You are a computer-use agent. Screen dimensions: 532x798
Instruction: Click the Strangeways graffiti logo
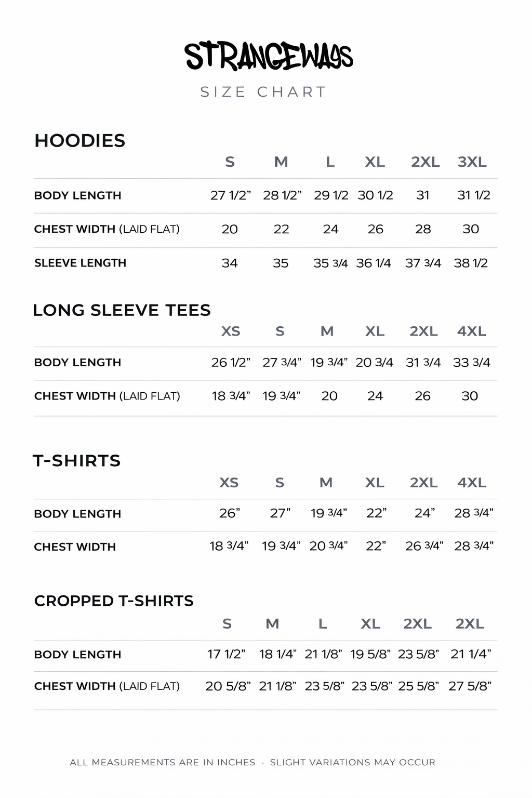tap(269, 56)
